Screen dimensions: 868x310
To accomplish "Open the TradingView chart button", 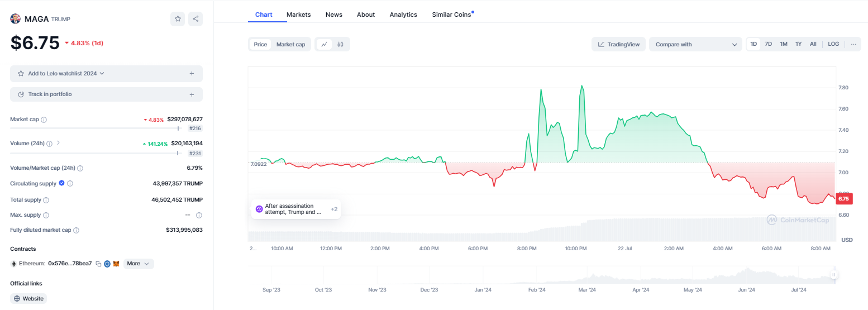I will click(619, 44).
